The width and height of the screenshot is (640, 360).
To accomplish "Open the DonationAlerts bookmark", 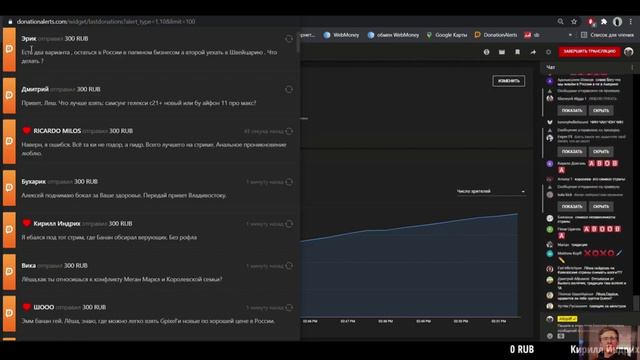I will click(x=496, y=35).
